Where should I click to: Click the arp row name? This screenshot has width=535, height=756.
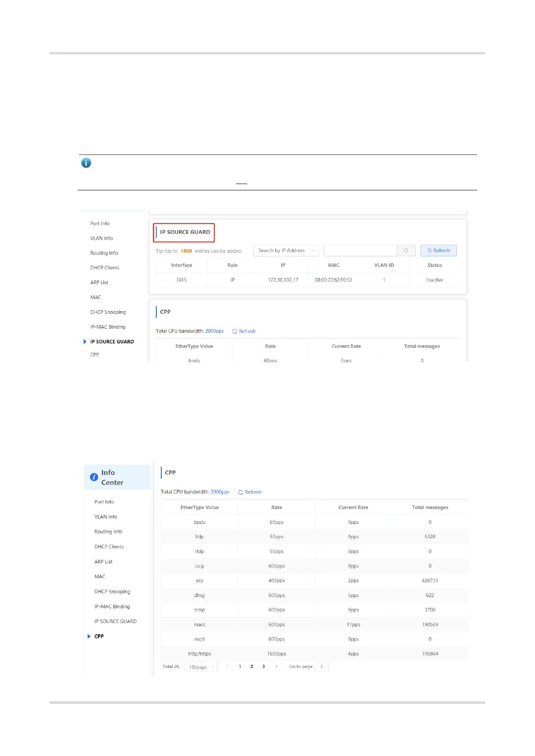[199, 581]
